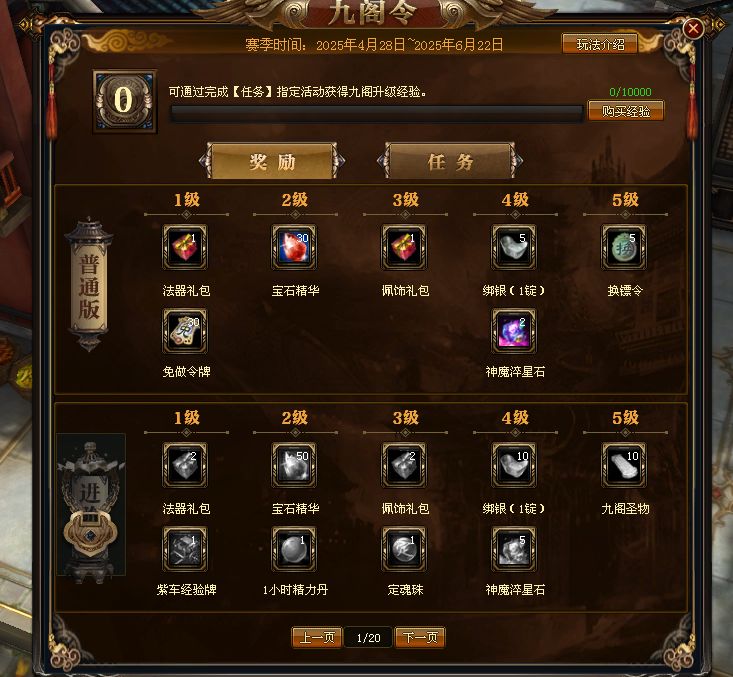Screen dimensions: 733x677
Task: Click the 购买经验 buy experience button
Action: point(626,111)
